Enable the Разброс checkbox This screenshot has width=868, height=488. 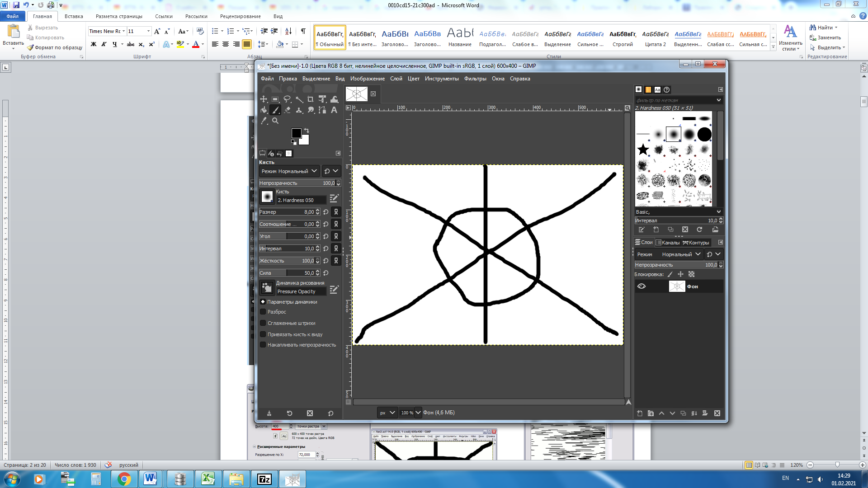coord(263,312)
